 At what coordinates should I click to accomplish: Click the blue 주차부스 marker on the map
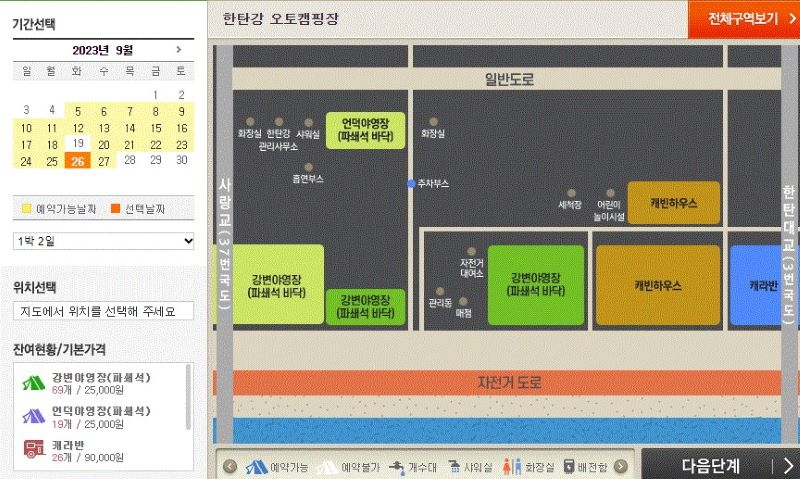tap(411, 184)
